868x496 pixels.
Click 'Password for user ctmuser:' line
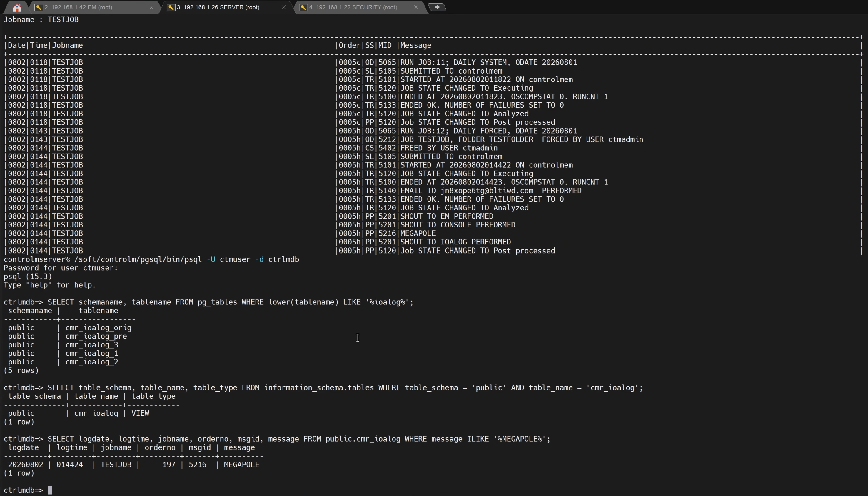(x=61, y=268)
